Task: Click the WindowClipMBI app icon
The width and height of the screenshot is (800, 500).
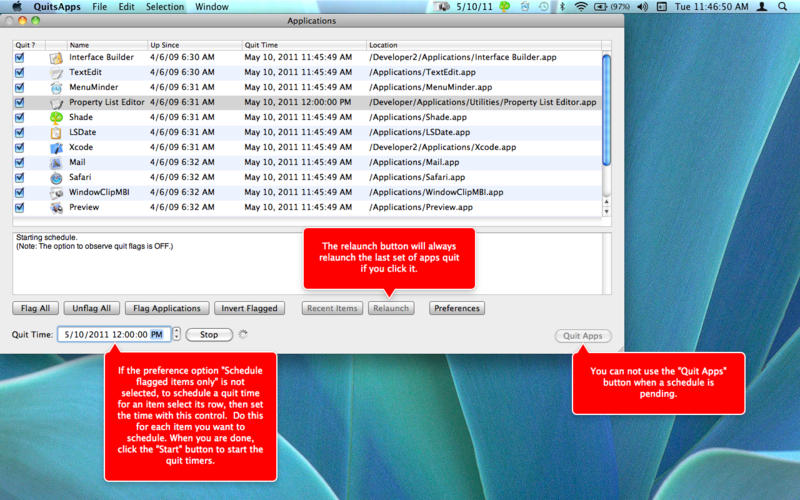Action: [x=56, y=193]
